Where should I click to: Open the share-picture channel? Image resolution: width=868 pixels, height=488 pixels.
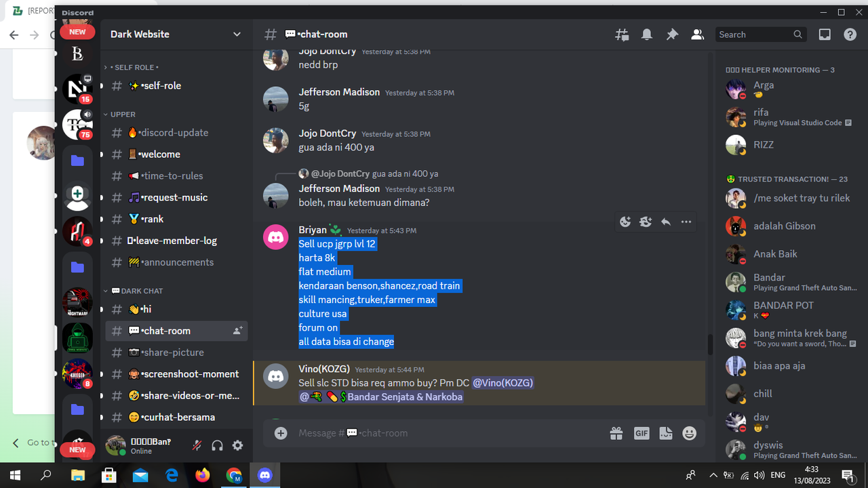coord(176,352)
